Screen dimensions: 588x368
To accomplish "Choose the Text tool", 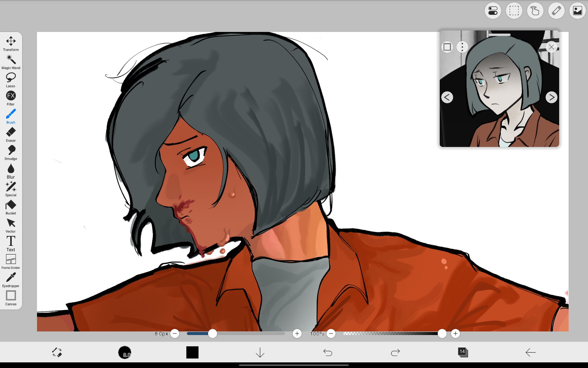I will click(x=11, y=244).
